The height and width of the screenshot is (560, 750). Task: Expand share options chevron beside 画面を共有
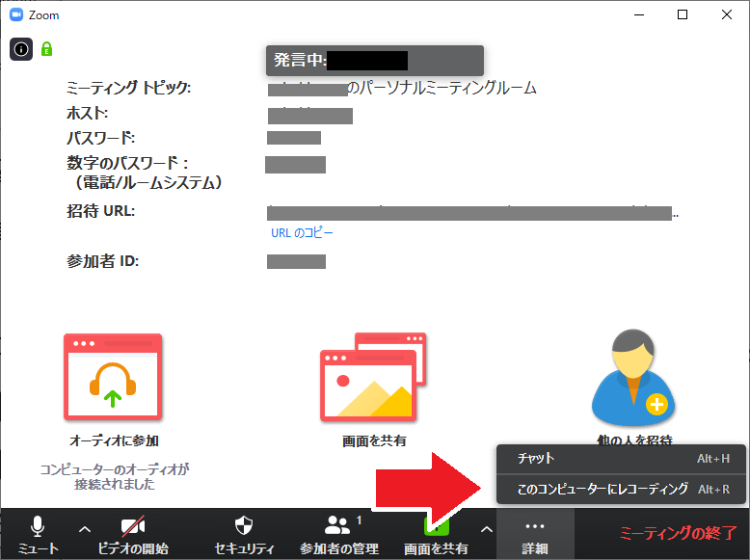point(487,529)
